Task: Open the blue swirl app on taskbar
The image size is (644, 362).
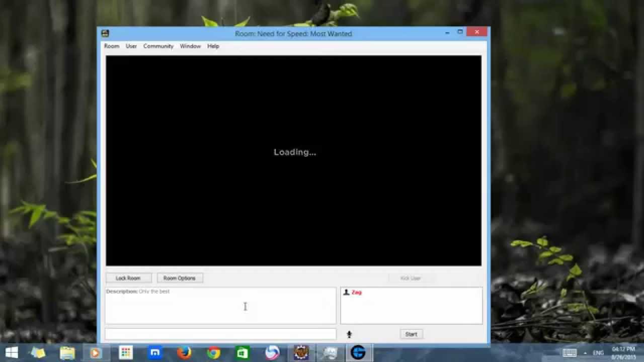Action: tap(272, 353)
